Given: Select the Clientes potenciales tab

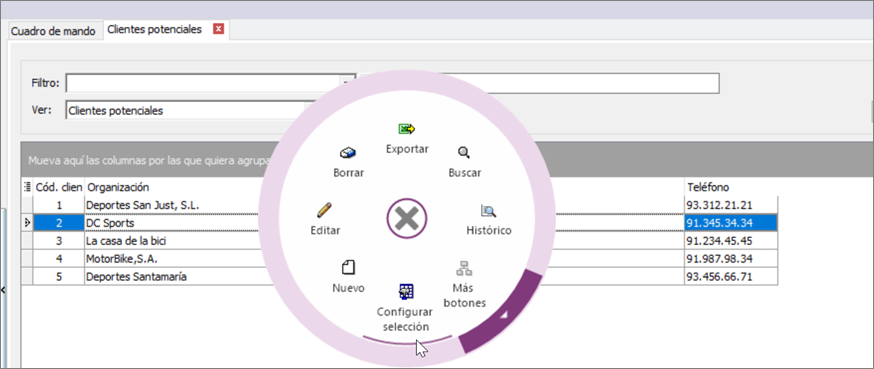Looking at the screenshot, I should pos(154,30).
